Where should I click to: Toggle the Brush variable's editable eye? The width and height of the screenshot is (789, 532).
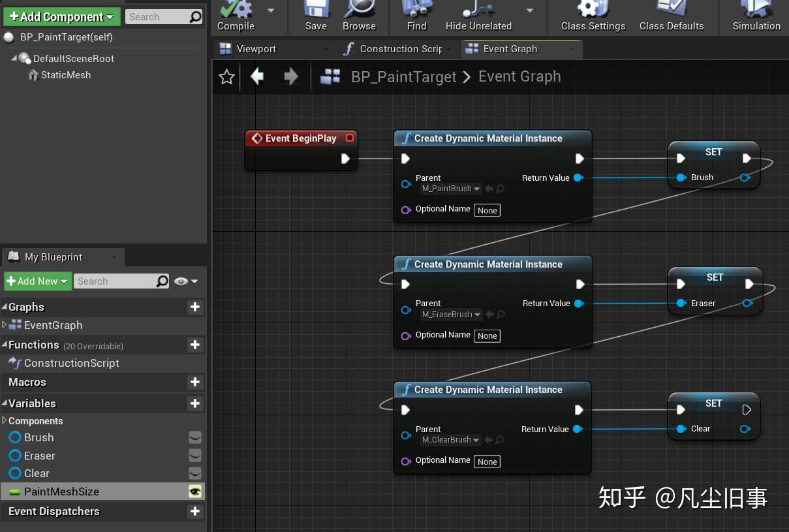click(x=194, y=437)
